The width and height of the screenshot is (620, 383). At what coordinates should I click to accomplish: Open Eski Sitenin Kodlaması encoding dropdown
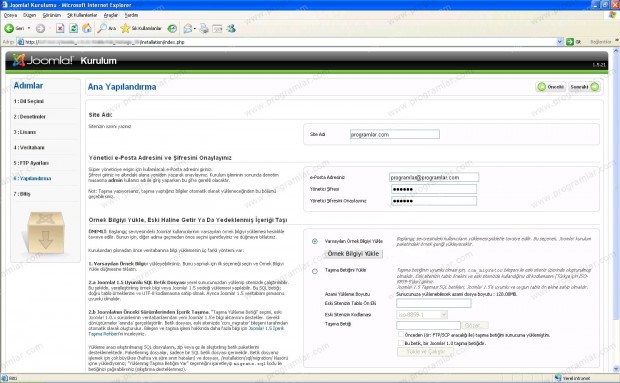[x=422, y=315]
